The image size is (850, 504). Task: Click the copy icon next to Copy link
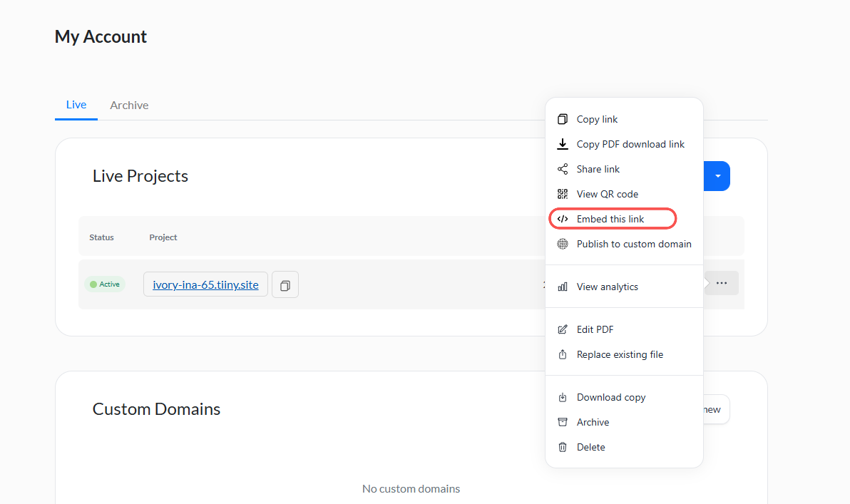562,119
